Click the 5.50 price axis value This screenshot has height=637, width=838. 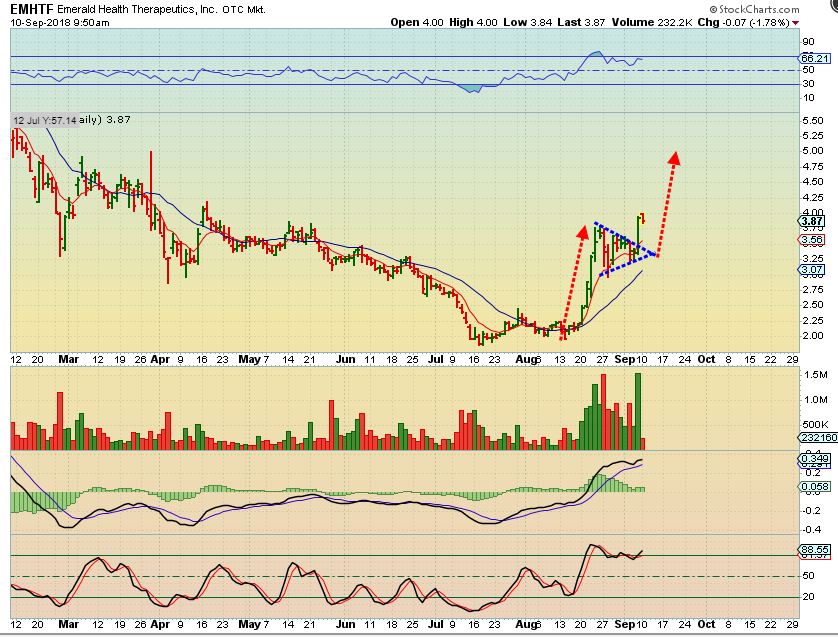click(x=812, y=121)
